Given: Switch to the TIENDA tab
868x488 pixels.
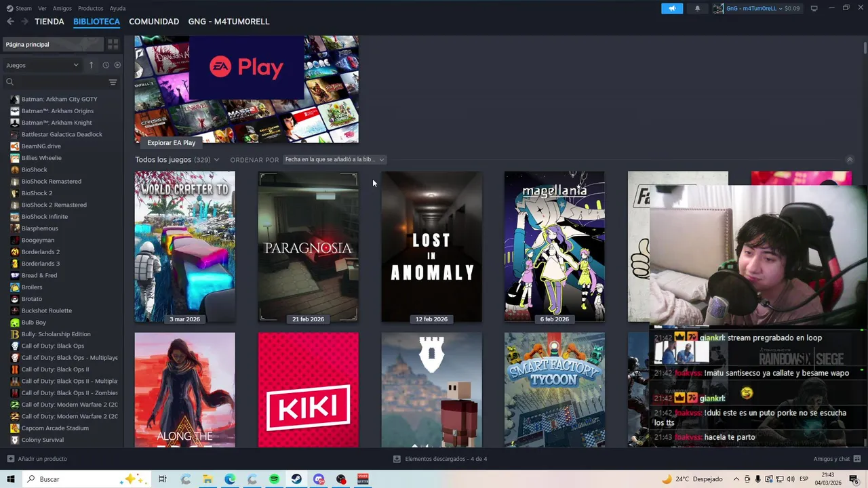Looking at the screenshot, I should click(50, 22).
